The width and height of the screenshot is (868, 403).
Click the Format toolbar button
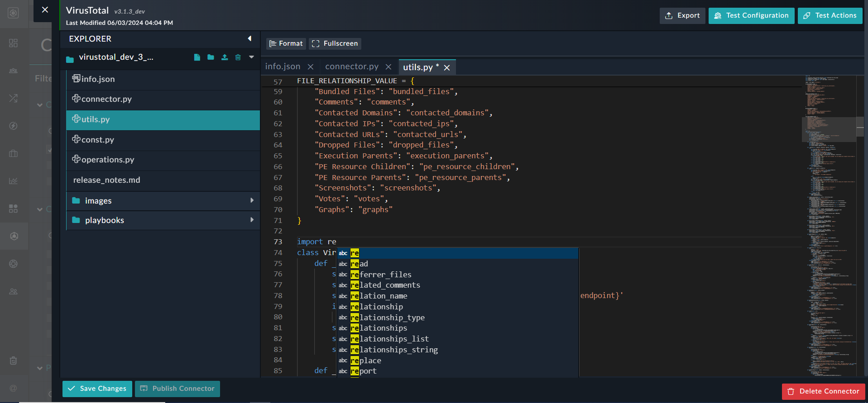pyautogui.click(x=286, y=43)
